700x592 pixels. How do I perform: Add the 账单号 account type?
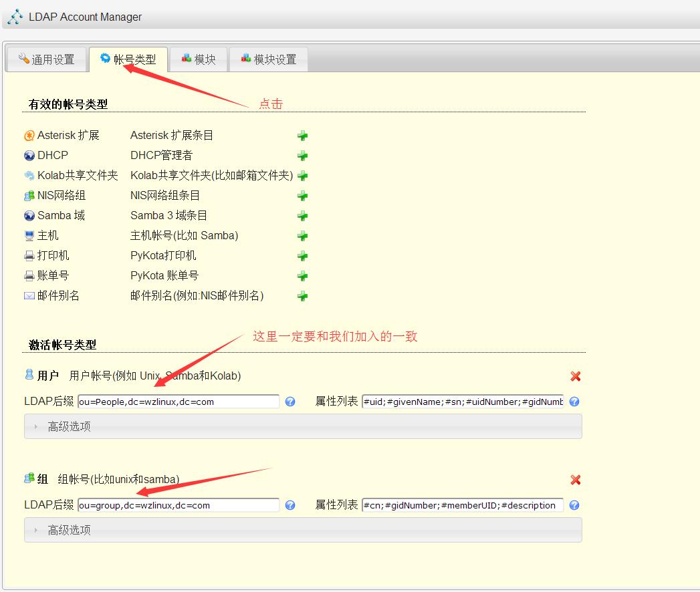(303, 276)
